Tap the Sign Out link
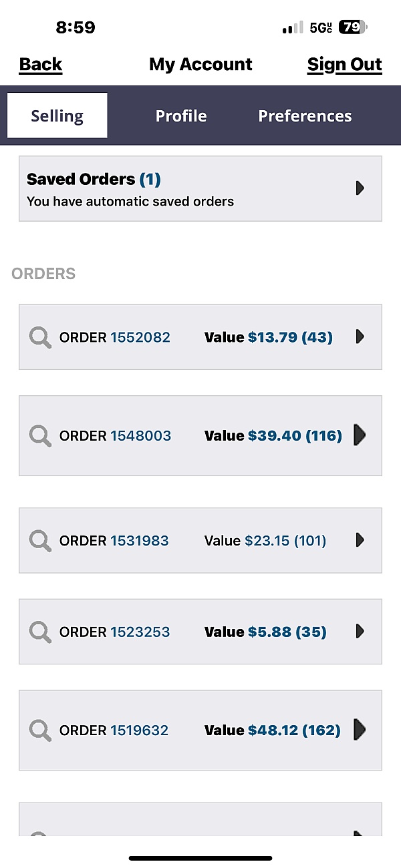This screenshot has width=401, height=868. pyautogui.click(x=344, y=64)
